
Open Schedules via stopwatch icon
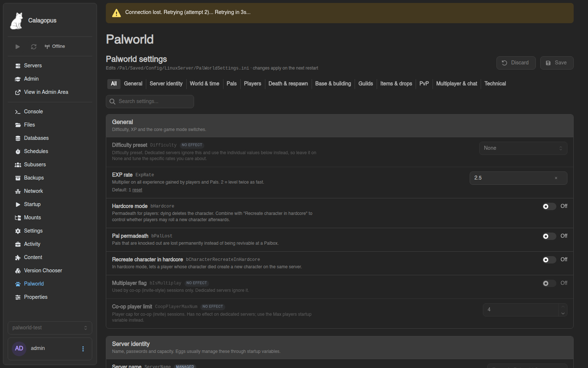18,151
